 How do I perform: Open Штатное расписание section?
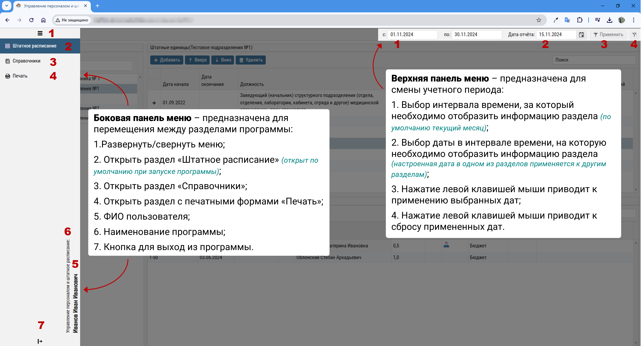coord(35,46)
